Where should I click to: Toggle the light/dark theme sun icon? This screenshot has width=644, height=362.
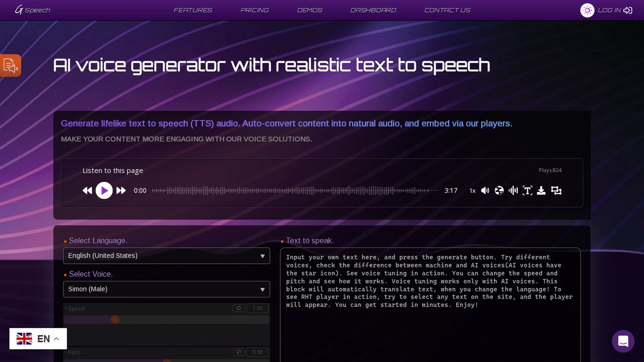(x=587, y=10)
